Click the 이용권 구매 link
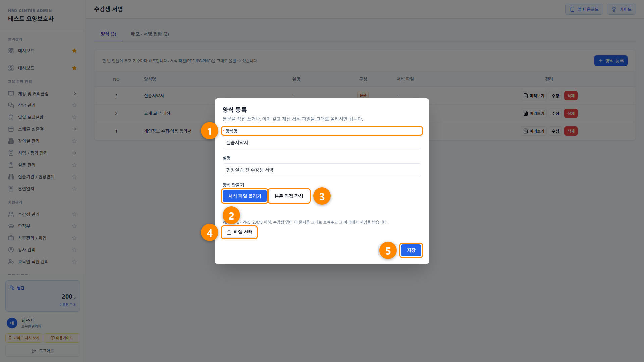Screen dimensions: 644x362 point(68,305)
